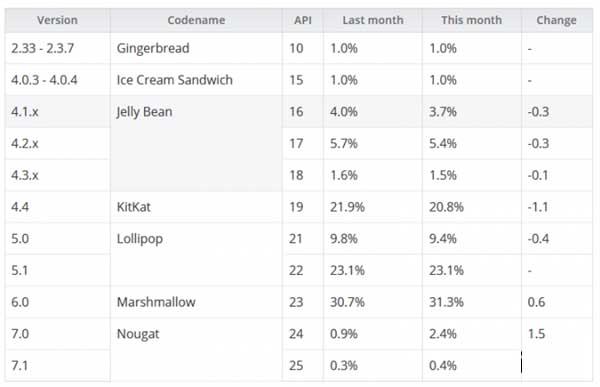Click the API column header

303,20
